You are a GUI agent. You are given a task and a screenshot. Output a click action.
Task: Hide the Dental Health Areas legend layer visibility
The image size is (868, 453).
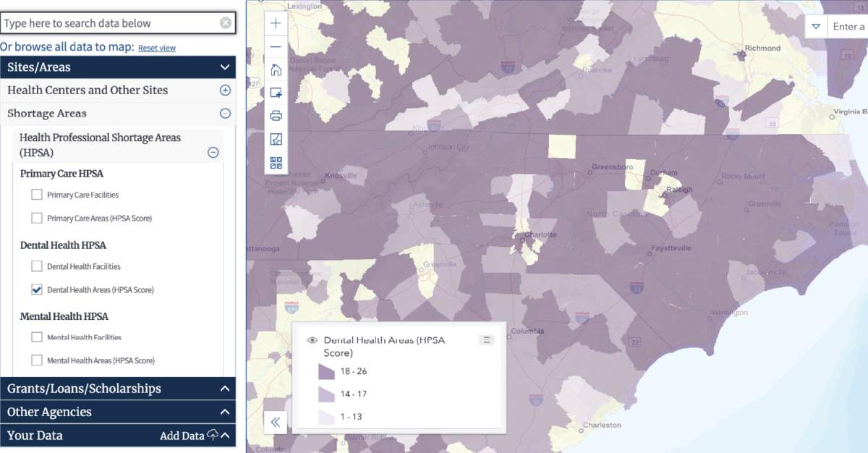[312, 339]
